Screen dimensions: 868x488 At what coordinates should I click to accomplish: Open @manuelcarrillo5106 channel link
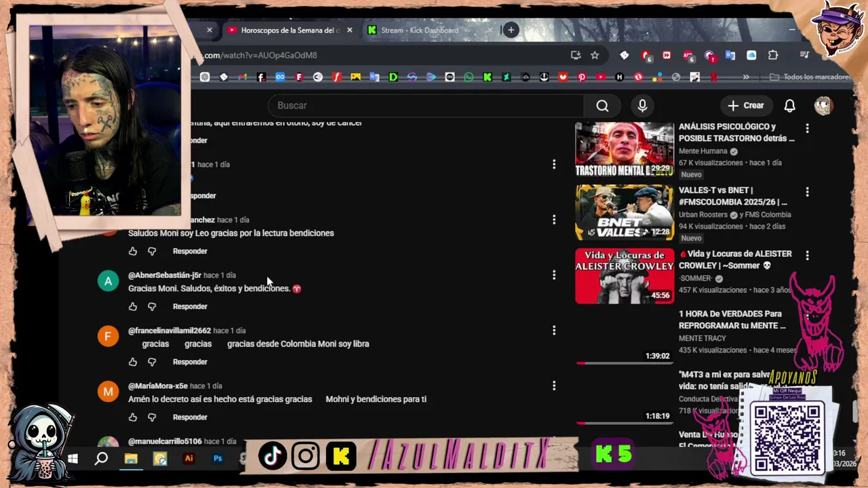(x=165, y=441)
